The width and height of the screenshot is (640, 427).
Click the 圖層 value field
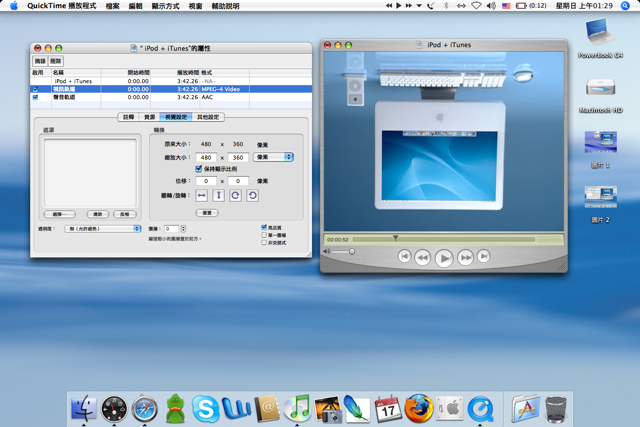pyautogui.click(x=171, y=229)
